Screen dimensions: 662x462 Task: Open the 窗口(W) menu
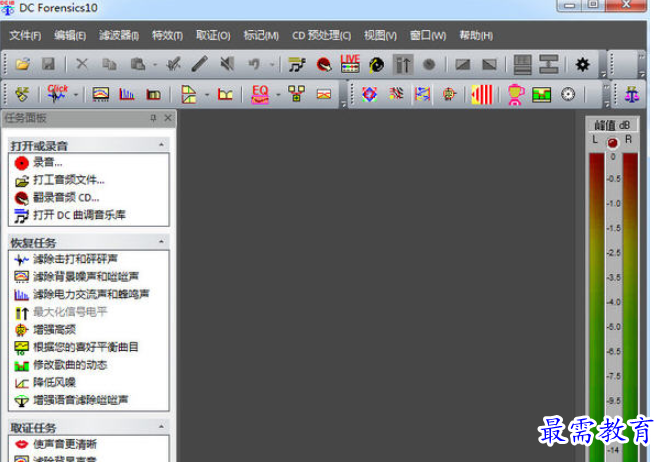coord(428,35)
